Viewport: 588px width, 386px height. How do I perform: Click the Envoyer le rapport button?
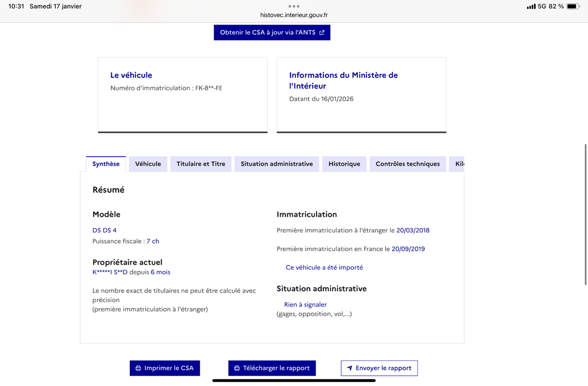379,368
